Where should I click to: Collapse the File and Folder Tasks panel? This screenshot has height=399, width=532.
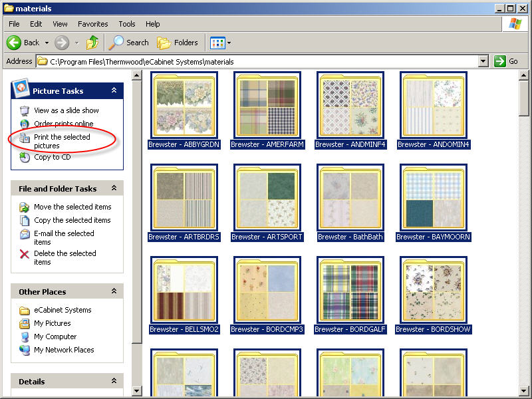[x=114, y=188]
